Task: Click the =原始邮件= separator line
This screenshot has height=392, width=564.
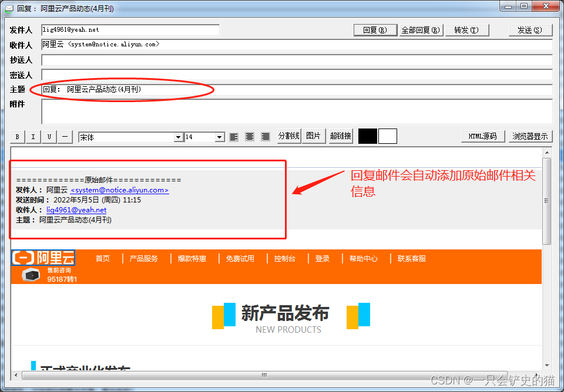Action: [x=99, y=180]
